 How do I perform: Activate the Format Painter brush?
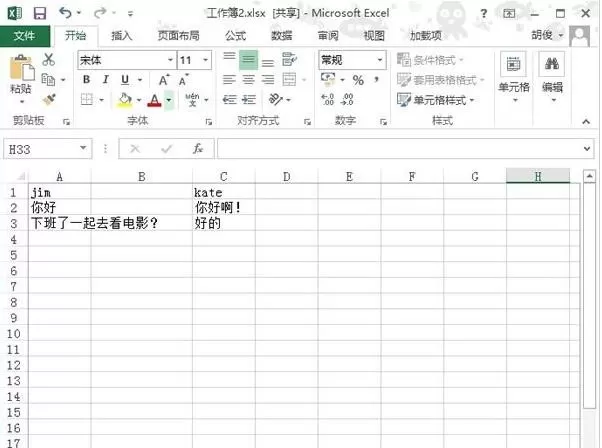pyautogui.click(x=49, y=100)
